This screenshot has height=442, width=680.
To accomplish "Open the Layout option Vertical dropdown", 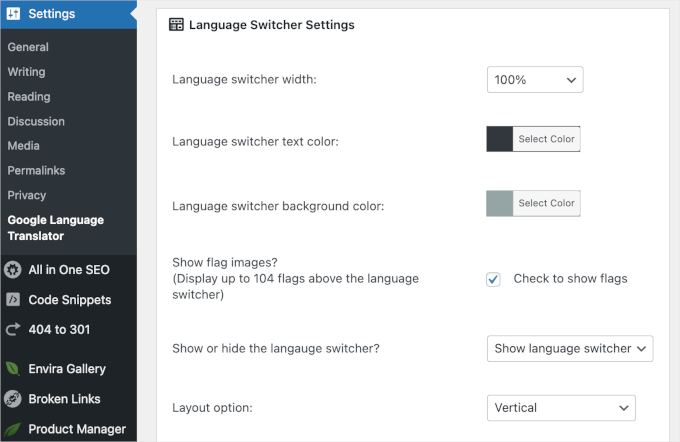I will coord(561,408).
